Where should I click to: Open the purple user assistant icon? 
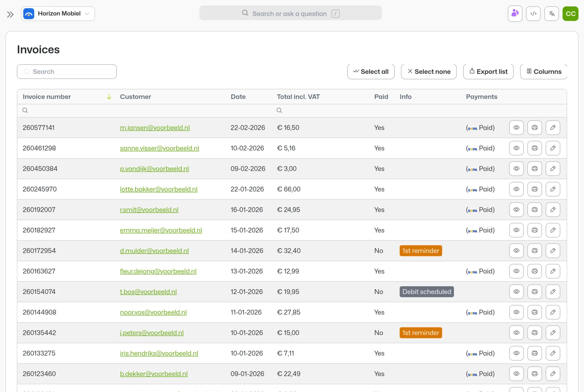(x=515, y=13)
